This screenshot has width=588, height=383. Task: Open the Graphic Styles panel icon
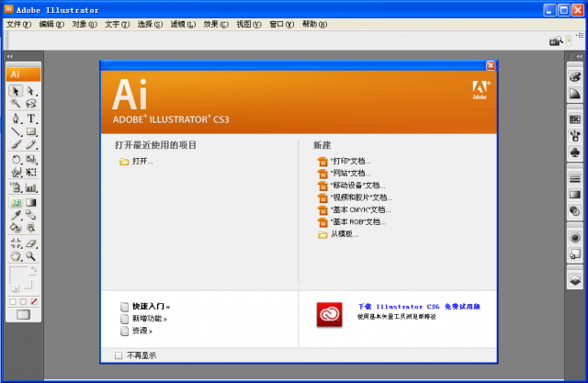point(575,254)
